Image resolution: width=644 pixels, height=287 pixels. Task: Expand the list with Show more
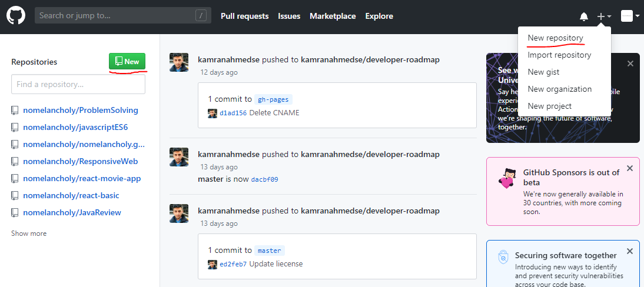[29, 233]
